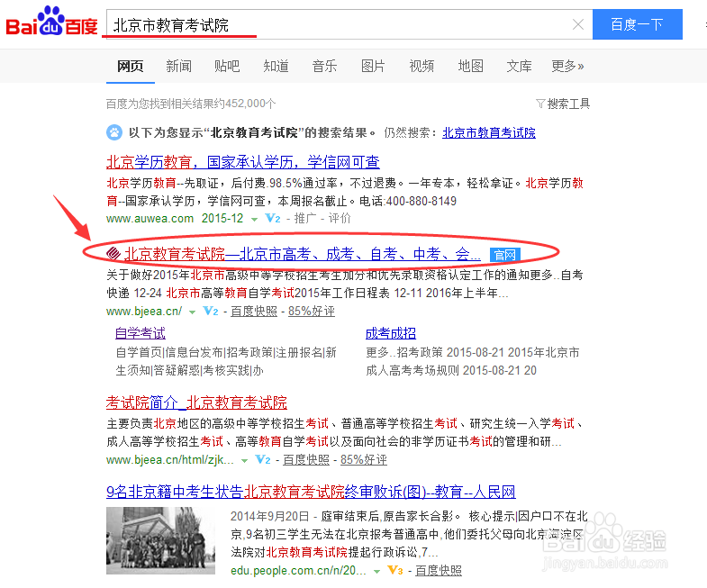Click the paw icon before the correction notice
The image size is (707, 588).
pos(114,132)
